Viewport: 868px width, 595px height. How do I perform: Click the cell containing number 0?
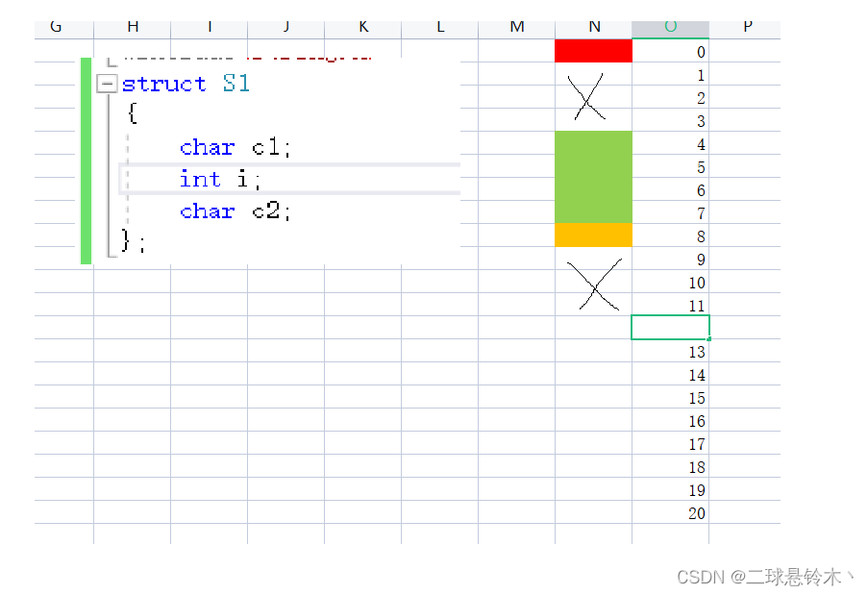click(670, 52)
